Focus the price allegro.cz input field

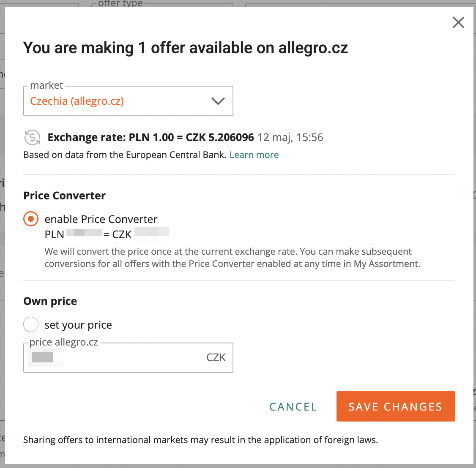pos(128,358)
